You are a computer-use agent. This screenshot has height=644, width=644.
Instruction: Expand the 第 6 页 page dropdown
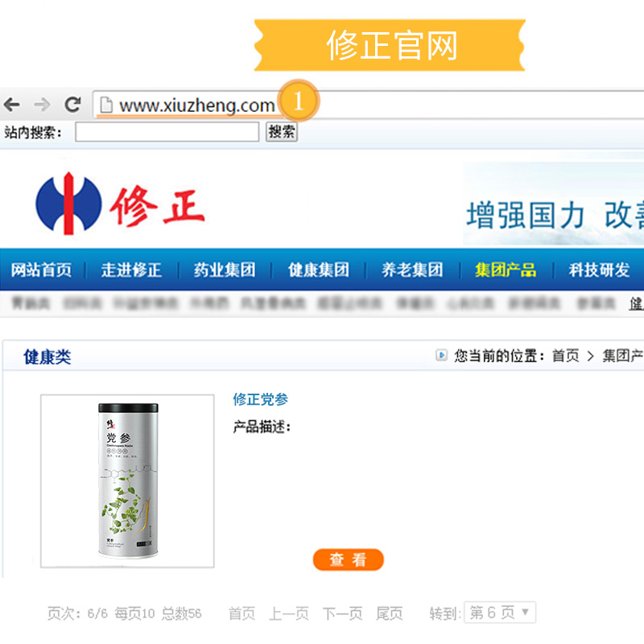point(500,613)
